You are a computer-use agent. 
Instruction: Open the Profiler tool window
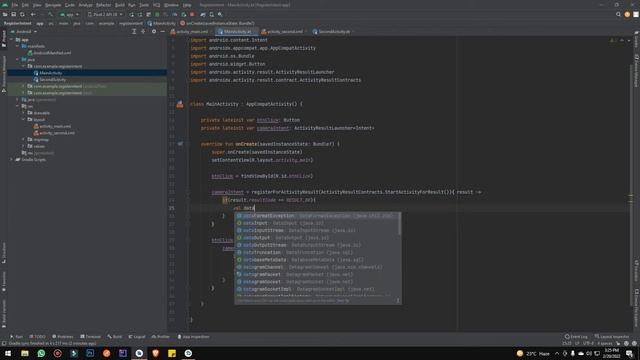(161, 337)
